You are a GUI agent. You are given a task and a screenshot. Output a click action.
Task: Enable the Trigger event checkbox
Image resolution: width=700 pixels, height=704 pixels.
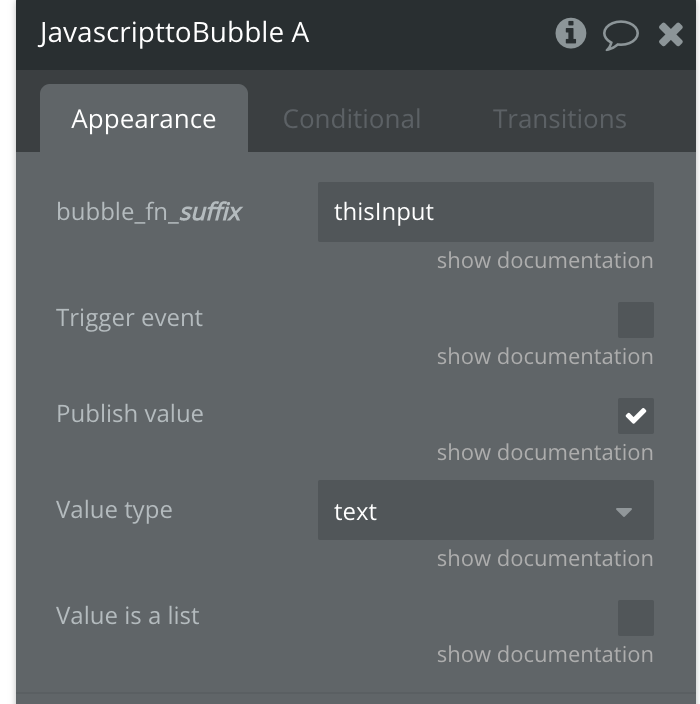tap(635, 320)
